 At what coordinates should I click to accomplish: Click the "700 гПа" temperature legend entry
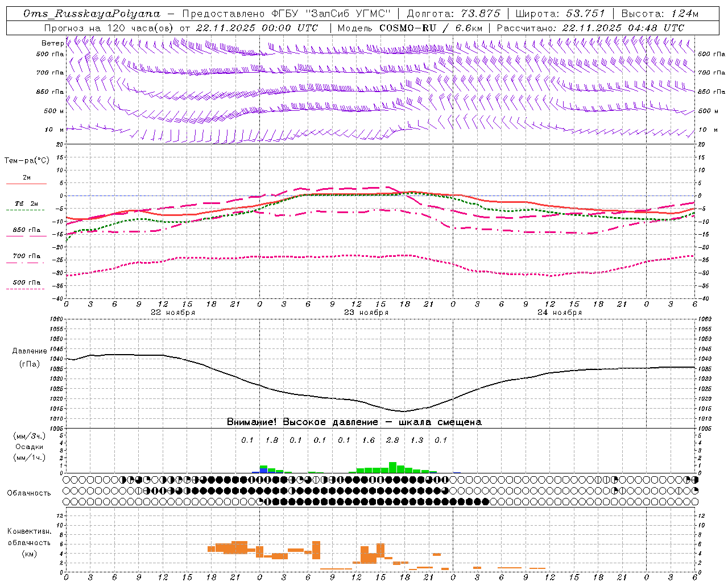[x=26, y=256]
